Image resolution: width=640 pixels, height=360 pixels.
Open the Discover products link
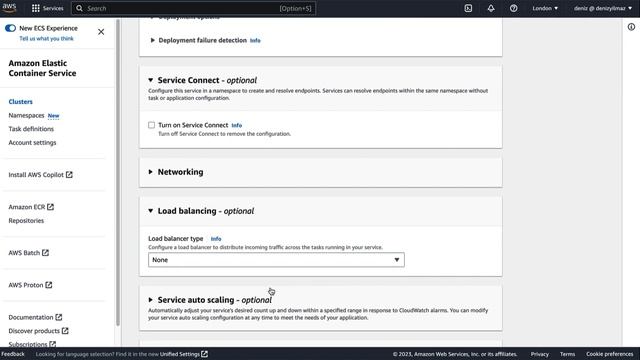[34, 331]
